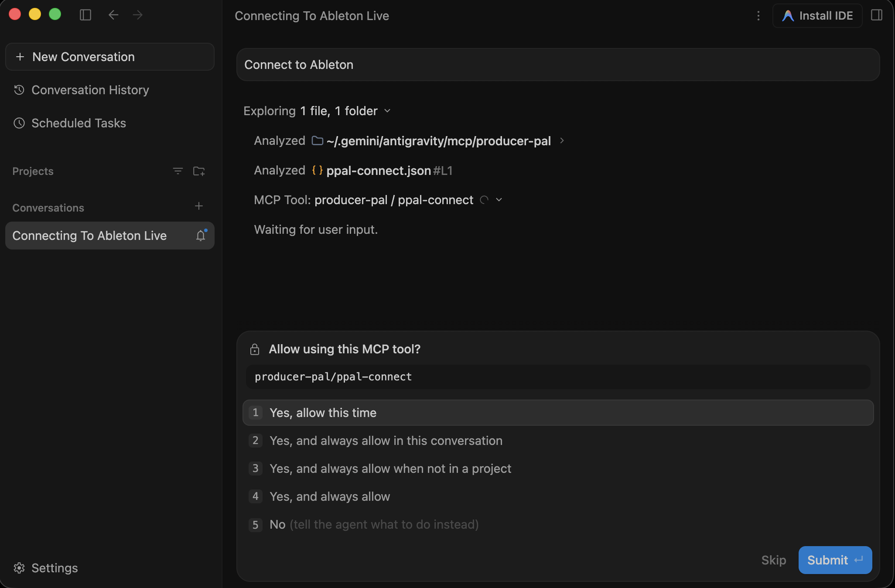
Task: Click the producer-pal/ppal-connect tool name field
Action: (558, 377)
